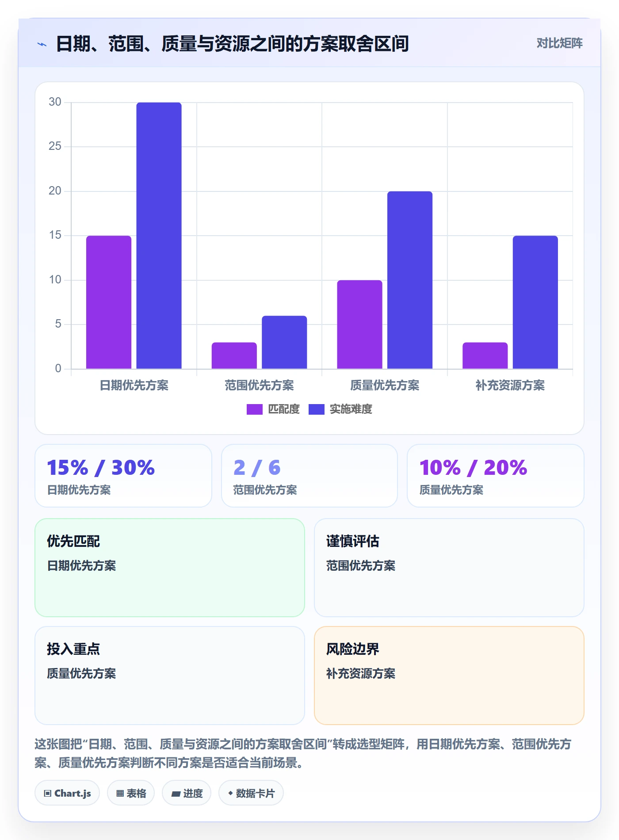Click the bar icon in 进度 chip

[176, 794]
